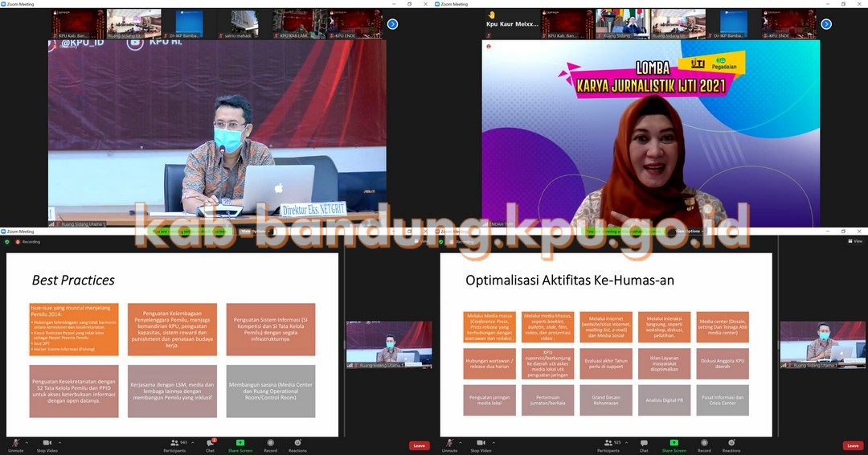The image size is (868, 455).
Task: Open Reactions in bottom-left Zoom window
Action: pyautogui.click(x=297, y=444)
